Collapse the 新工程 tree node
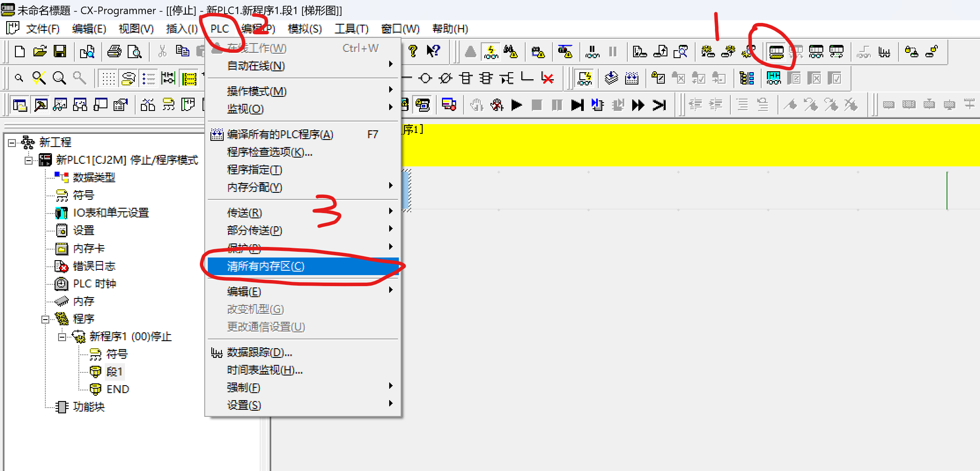 [x=12, y=143]
